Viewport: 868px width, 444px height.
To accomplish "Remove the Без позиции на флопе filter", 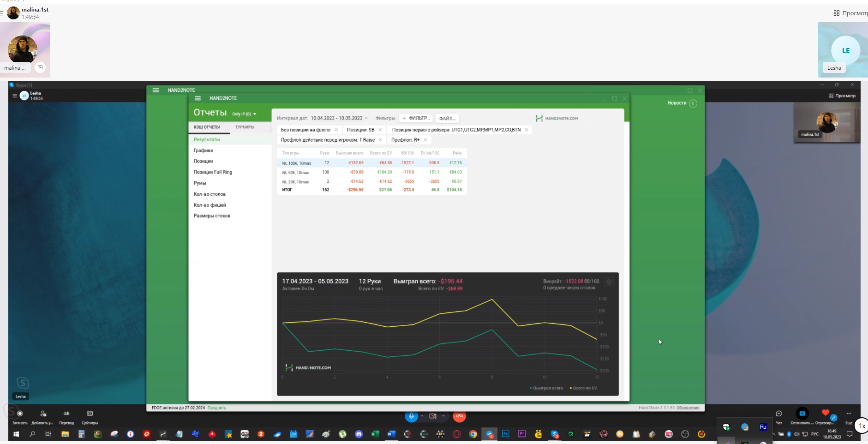I will 336,130.
